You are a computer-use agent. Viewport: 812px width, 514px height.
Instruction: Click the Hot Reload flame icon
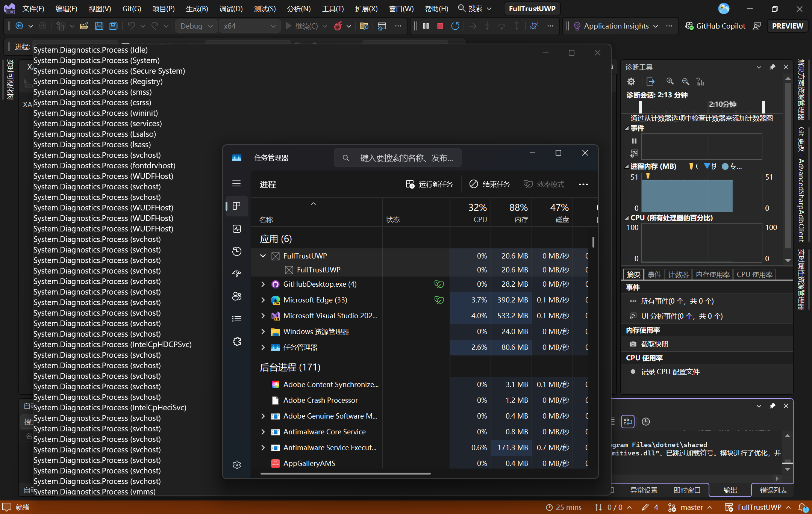click(338, 26)
